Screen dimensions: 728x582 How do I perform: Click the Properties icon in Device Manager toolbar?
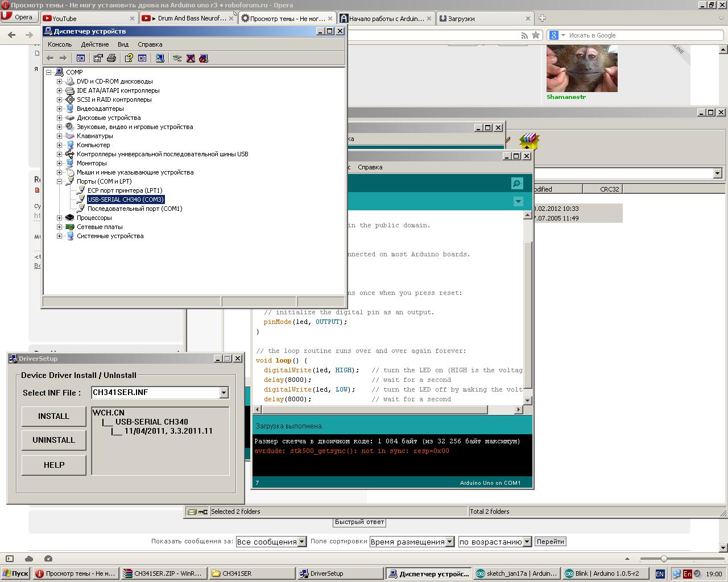[98, 58]
